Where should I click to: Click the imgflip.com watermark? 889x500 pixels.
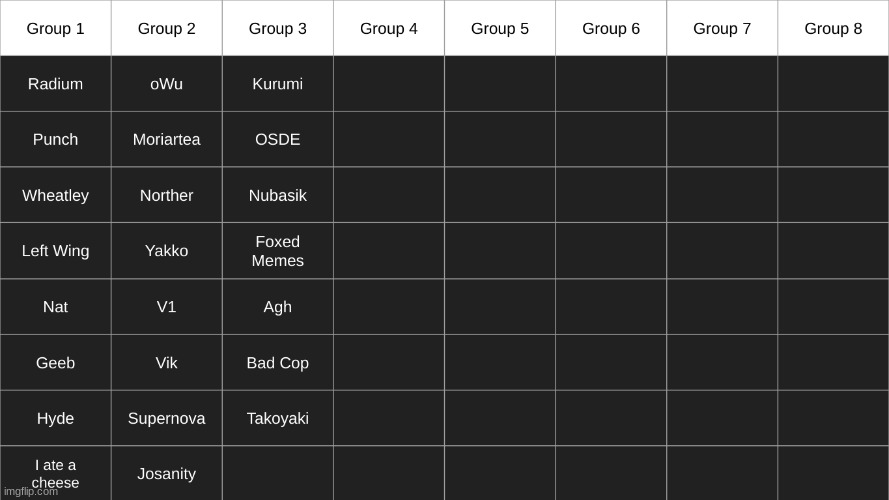31,492
